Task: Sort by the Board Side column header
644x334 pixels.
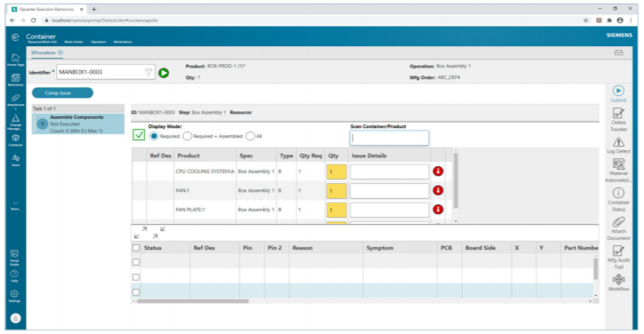Action: (481, 248)
